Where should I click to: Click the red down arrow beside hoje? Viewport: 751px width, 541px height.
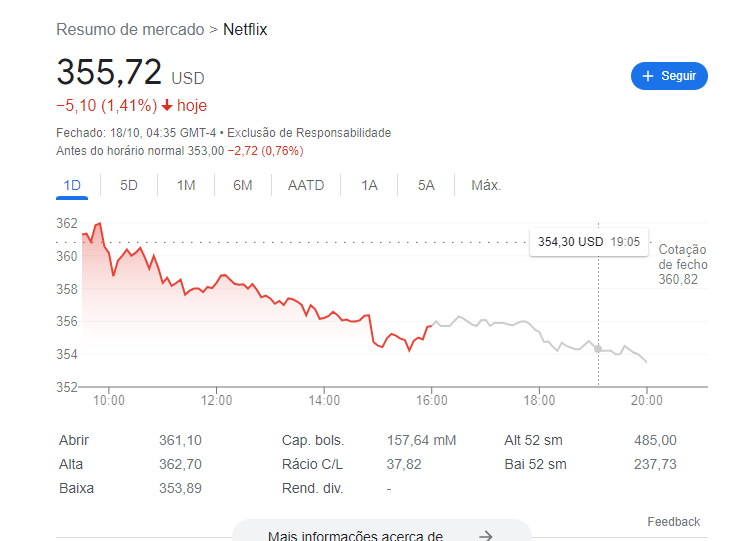[167, 105]
